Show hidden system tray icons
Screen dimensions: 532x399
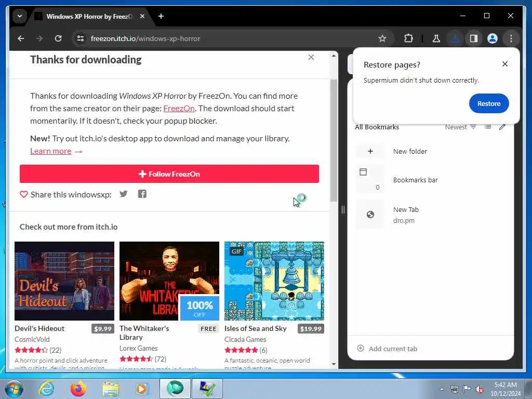tap(442, 389)
